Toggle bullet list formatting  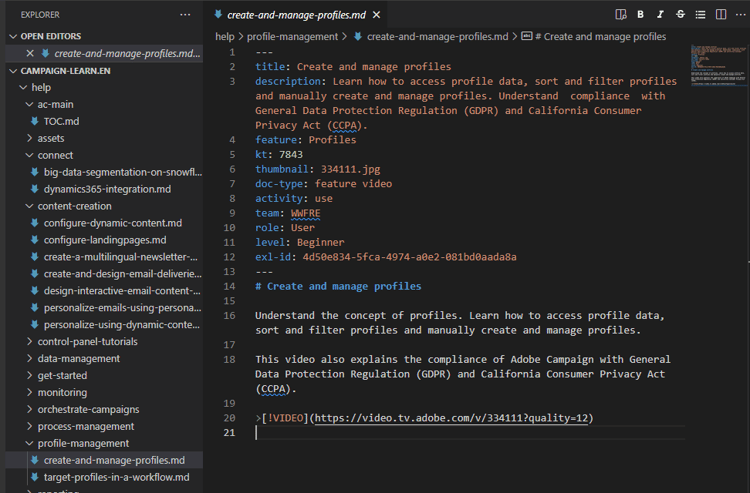[x=701, y=15]
